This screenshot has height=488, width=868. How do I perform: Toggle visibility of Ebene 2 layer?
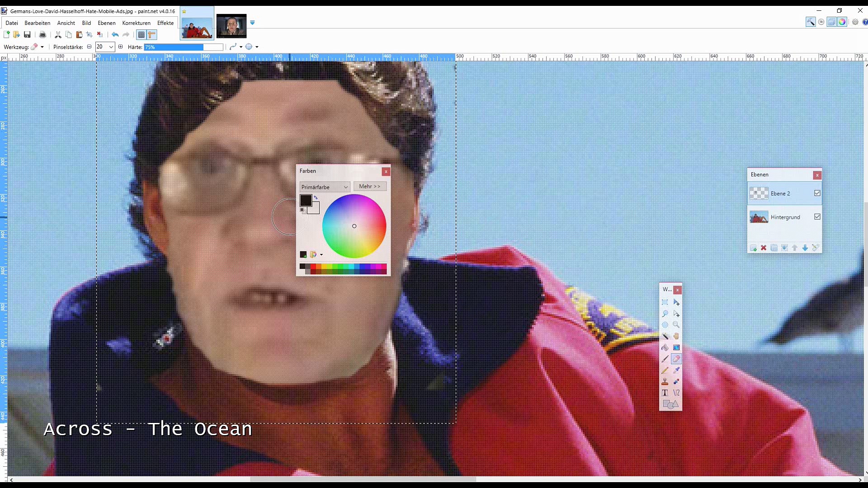[817, 193]
